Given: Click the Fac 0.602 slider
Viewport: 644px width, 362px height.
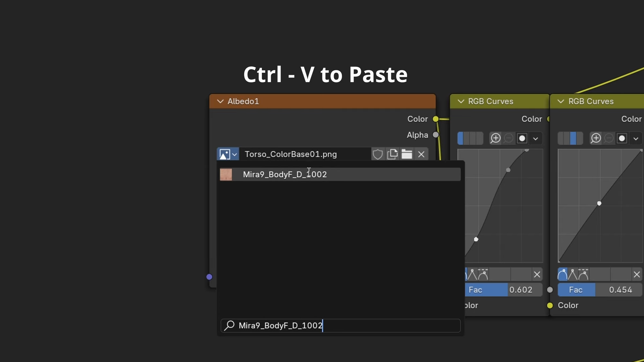Looking at the screenshot, I should pos(503,290).
